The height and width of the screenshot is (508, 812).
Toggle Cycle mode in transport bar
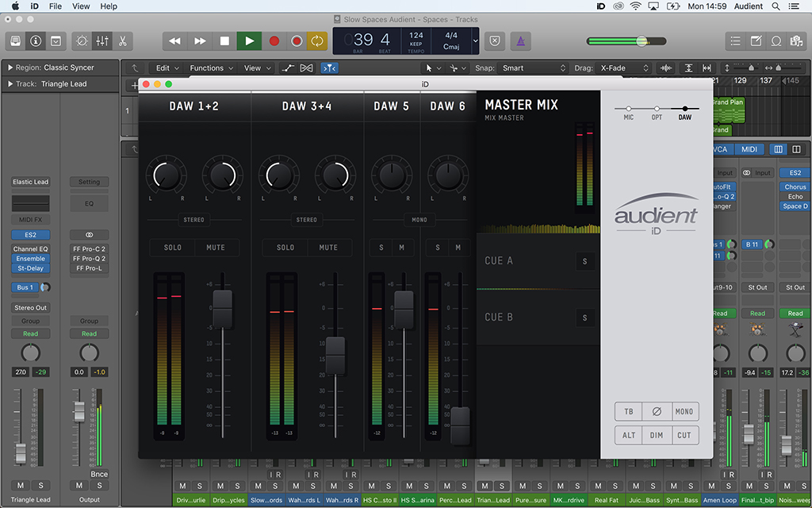(317, 40)
